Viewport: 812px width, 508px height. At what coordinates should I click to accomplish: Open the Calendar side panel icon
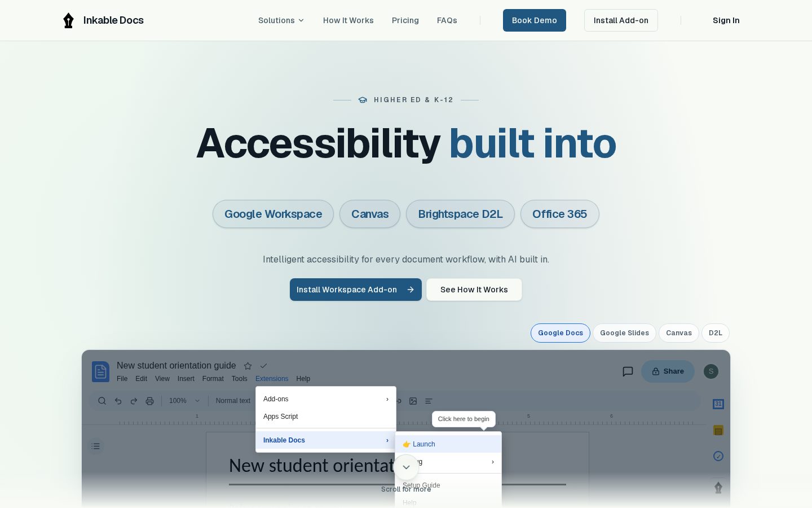(x=718, y=404)
